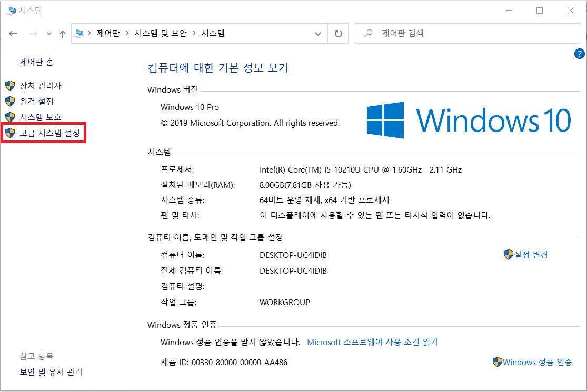Screen dimensions: 587x392
Task: Click 설정 변경 link
Action: pyautogui.click(x=531, y=255)
